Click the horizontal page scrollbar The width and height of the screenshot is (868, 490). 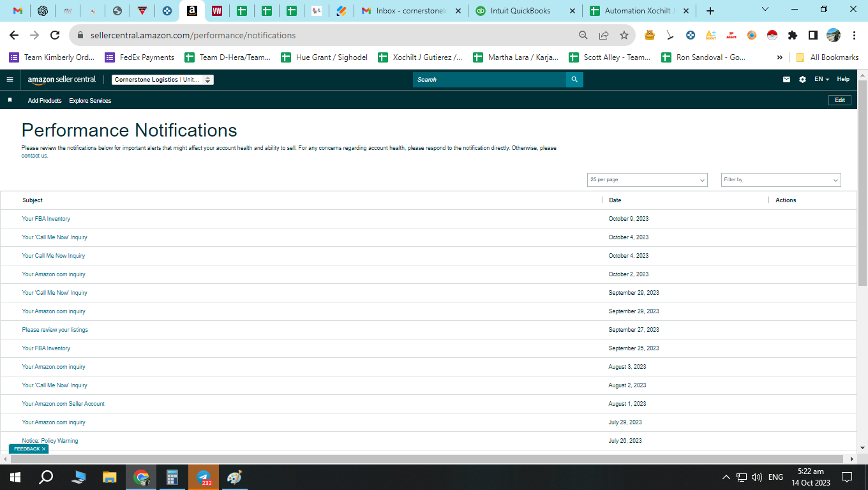(427, 459)
